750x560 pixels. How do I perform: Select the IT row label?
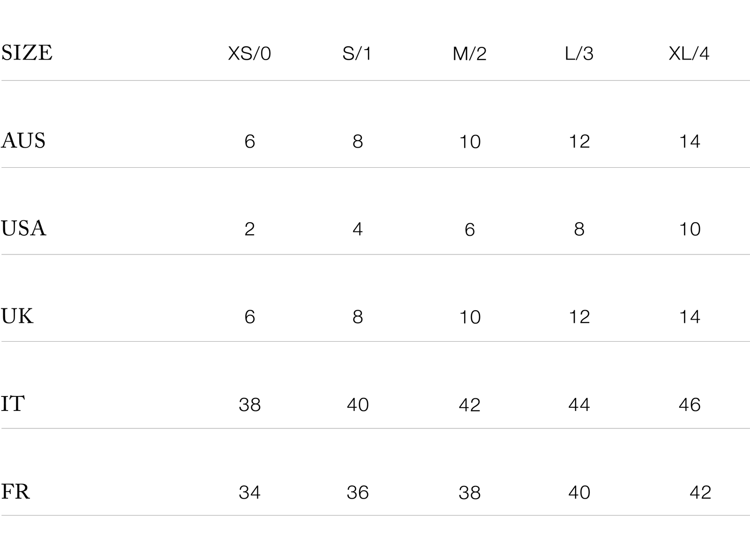point(13,404)
